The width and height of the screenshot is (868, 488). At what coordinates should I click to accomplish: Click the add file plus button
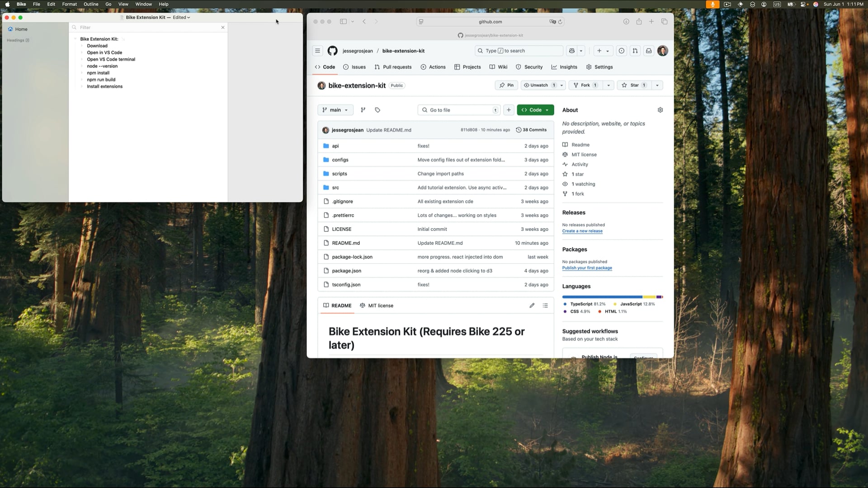[509, 110]
